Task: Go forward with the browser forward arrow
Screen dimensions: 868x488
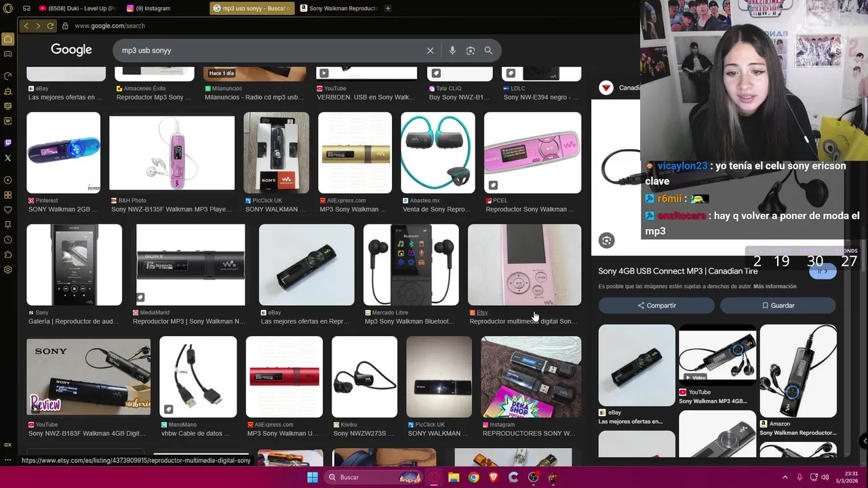Action: pyautogui.click(x=38, y=26)
